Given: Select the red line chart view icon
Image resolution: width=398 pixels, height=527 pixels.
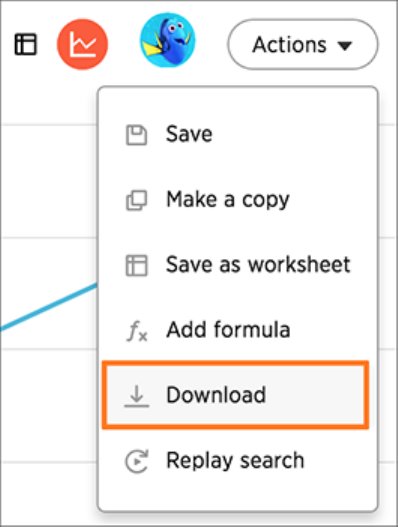Looking at the screenshot, I should (83, 44).
